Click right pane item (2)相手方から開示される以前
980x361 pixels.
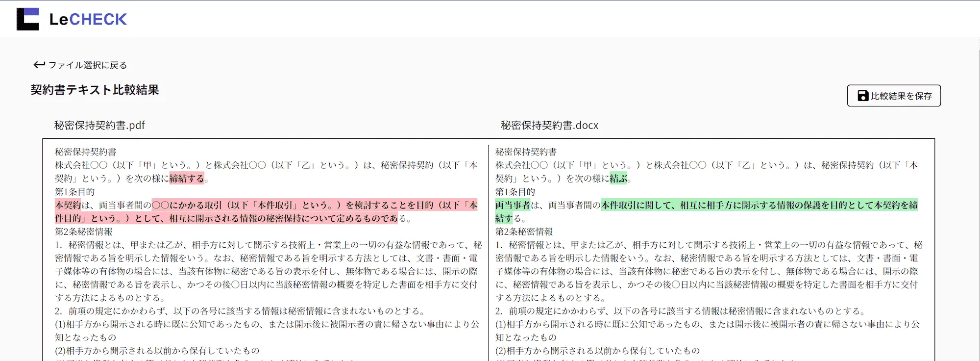(x=598, y=351)
